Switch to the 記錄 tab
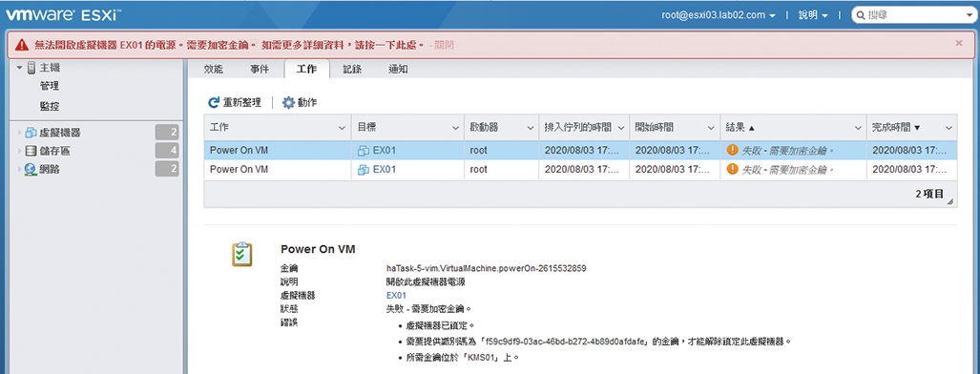Screen dimensions: 980x374 pyautogui.click(x=352, y=70)
